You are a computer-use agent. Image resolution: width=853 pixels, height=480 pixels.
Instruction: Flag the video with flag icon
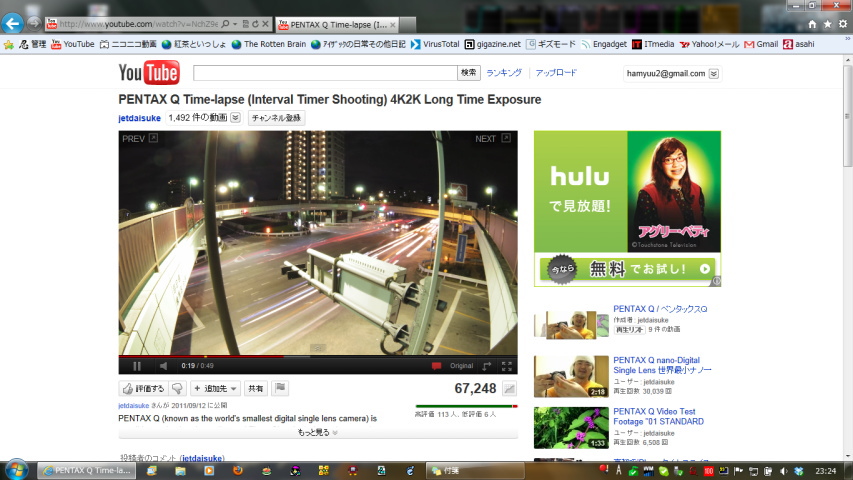280,389
